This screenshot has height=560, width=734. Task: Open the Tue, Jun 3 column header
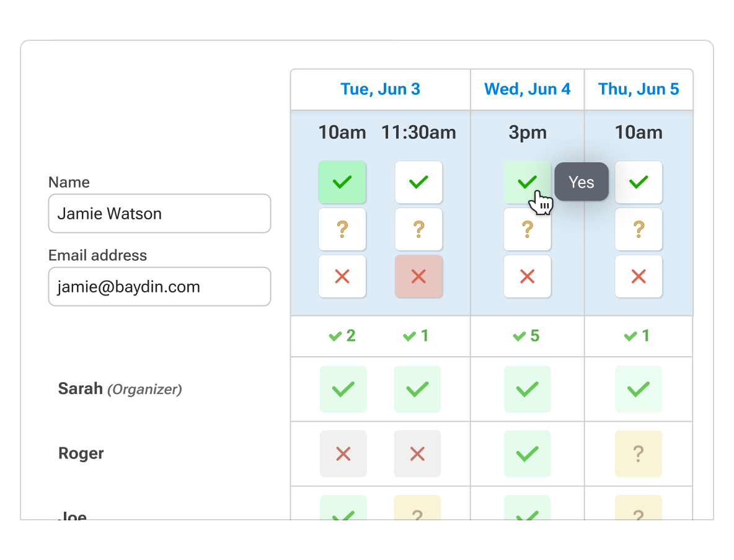point(380,89)
